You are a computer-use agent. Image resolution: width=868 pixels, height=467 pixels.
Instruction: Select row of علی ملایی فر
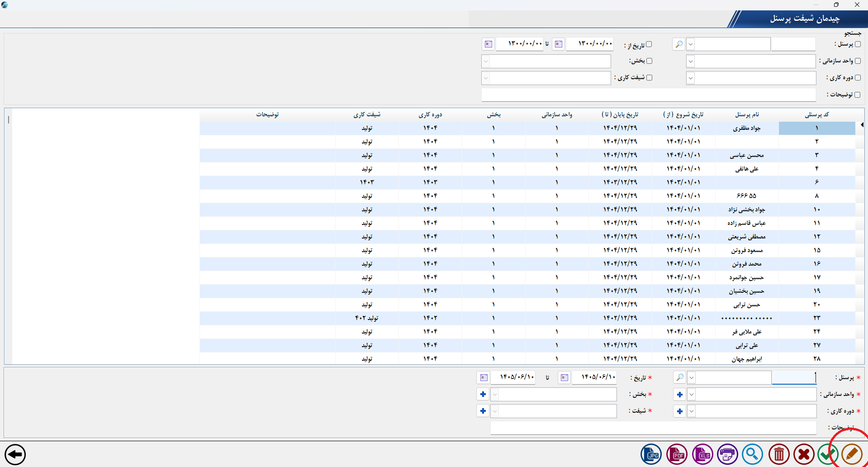pos(527,332)
